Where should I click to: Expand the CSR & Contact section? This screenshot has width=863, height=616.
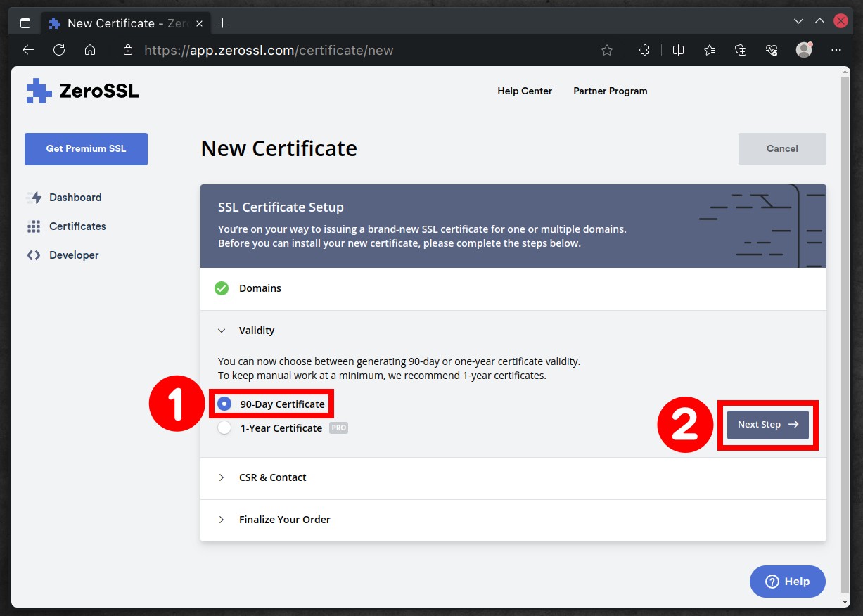point(513,477)
